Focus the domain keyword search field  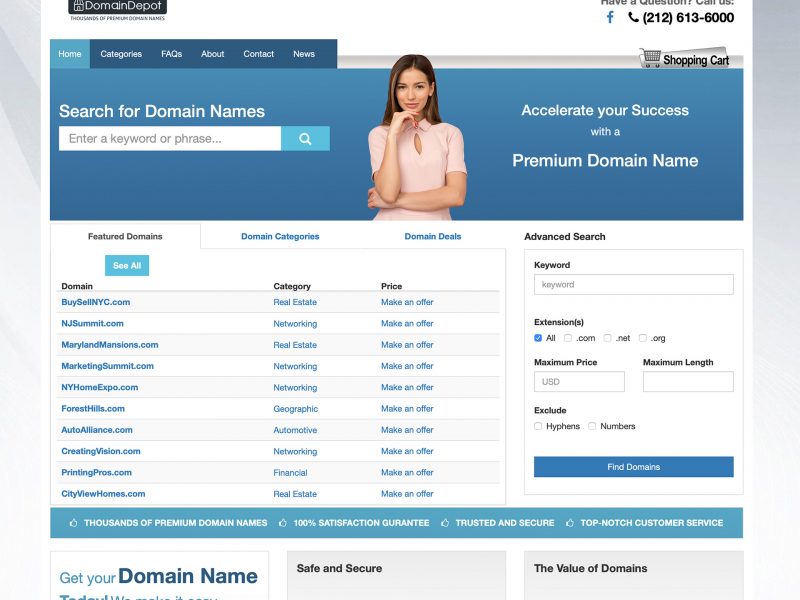point(170,139)
